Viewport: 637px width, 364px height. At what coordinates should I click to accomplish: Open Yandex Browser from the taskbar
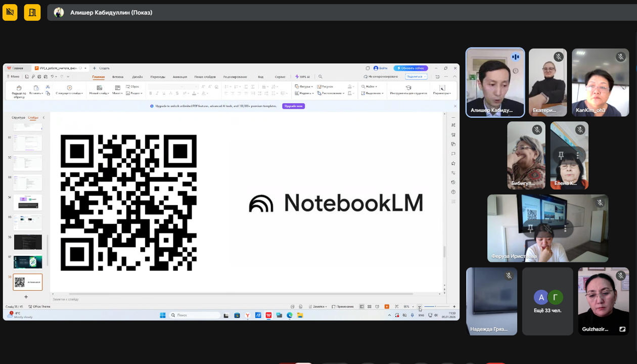(x=247, y=315)
